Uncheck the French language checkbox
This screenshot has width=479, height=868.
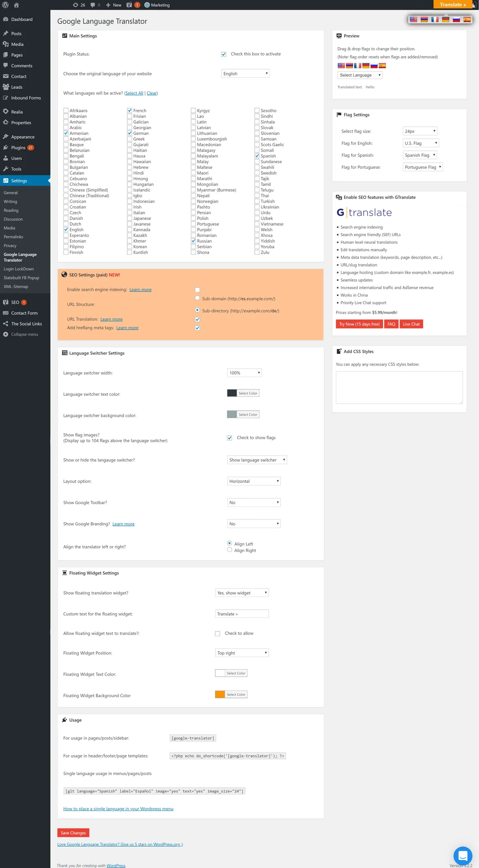coord(130,110)
